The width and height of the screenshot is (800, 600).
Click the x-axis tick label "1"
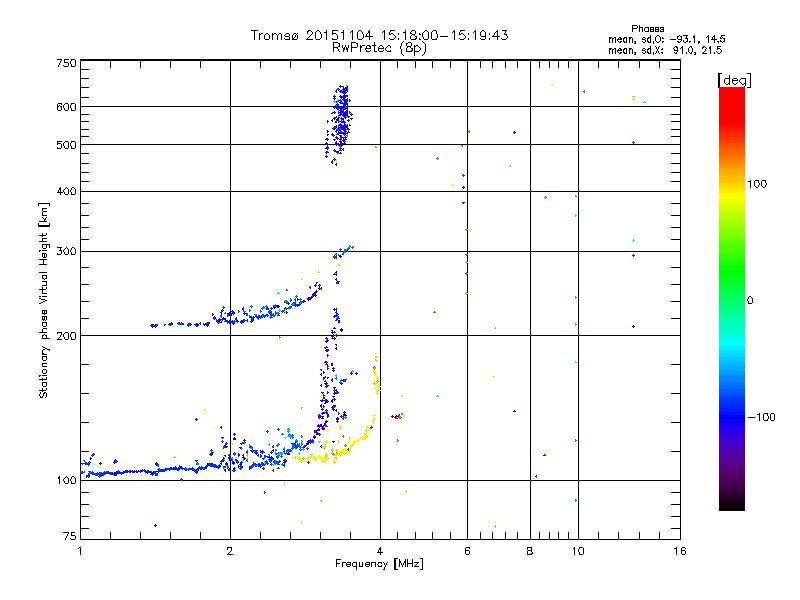pyautogui.click(x=80, y=551)
